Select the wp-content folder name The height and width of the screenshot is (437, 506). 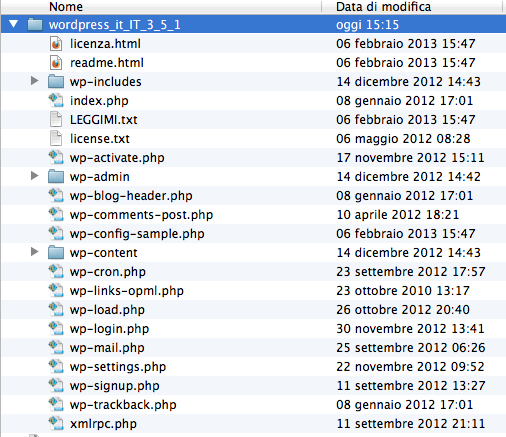pos(103,253)
